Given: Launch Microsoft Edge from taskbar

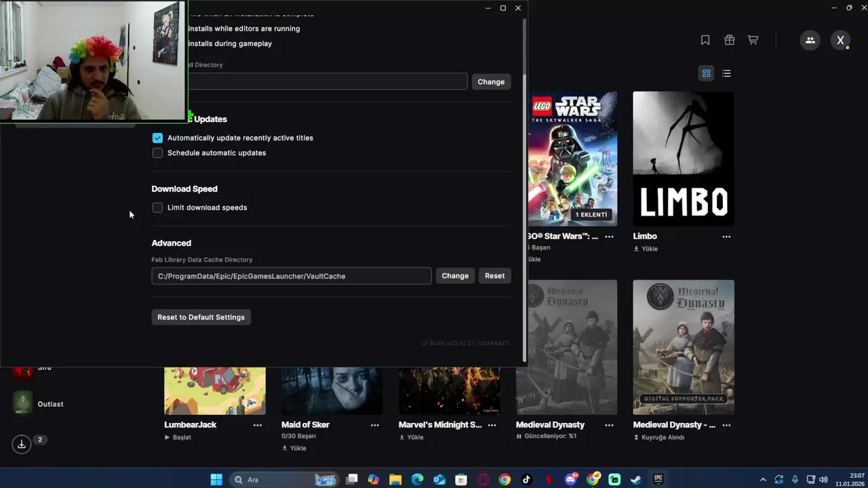Looking at the screenshot, I should [x=417, y=480].
